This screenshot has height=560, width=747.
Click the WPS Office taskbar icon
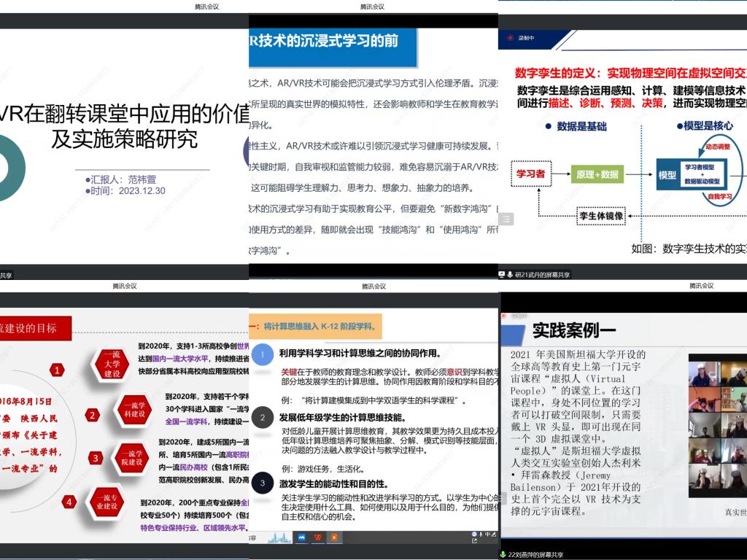318,537
